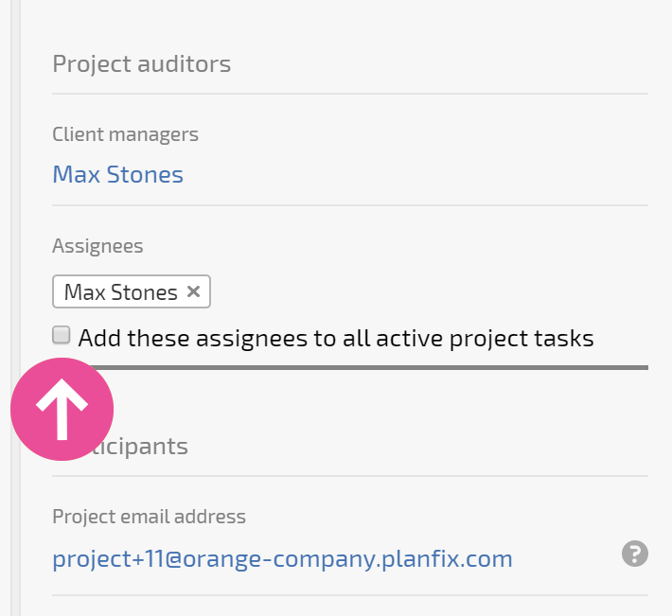This screenshot has height=616, width=672.
Task: Click the 'Add these assignees' checkbox label text
Action: [336, 338]
